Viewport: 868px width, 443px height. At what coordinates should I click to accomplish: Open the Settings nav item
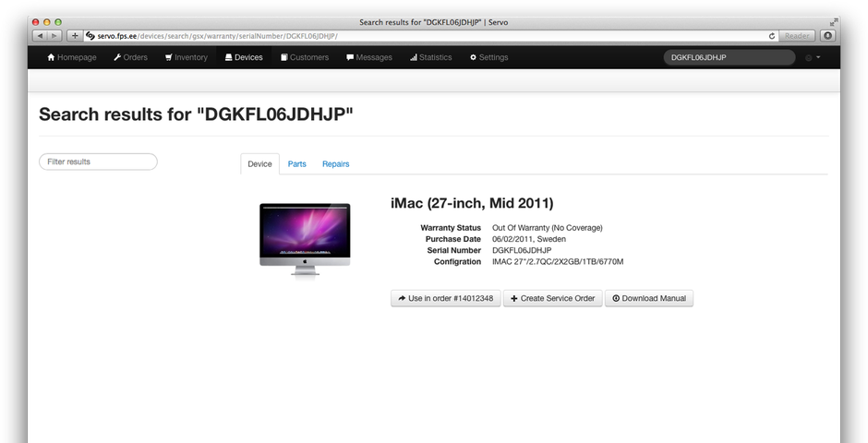pyautogui.click(x=488, y=57)
